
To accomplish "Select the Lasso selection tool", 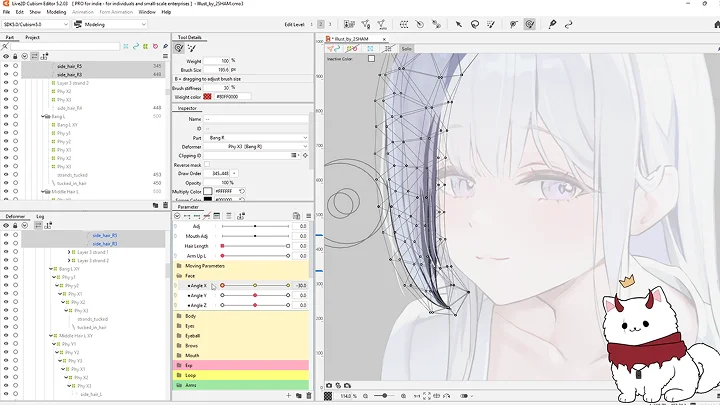I will (475, 24).
